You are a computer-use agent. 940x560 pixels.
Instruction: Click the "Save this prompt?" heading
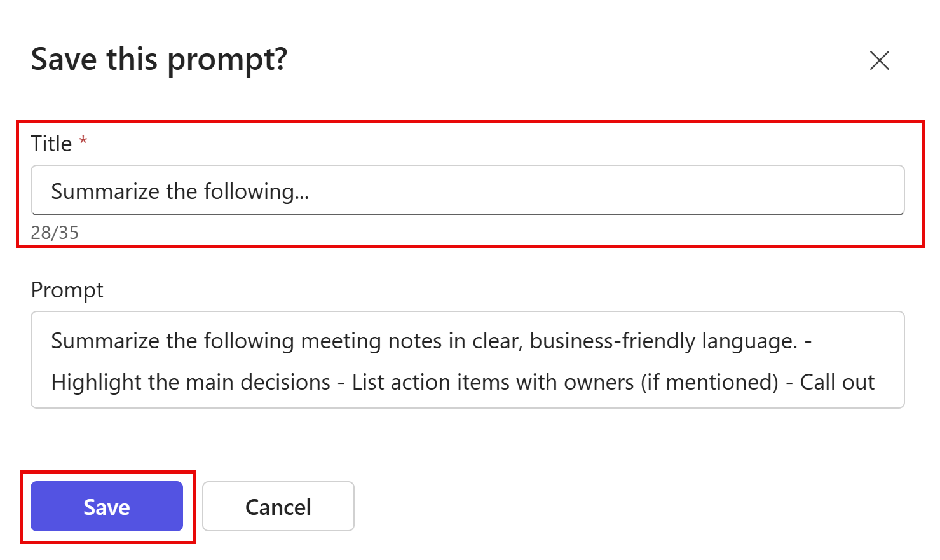pyautogui.click(x=159, y=60)
